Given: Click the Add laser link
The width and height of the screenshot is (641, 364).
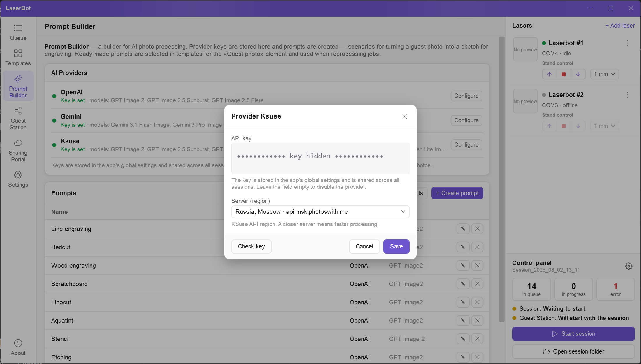Looking at the screenshot, I should coord(620,26).
